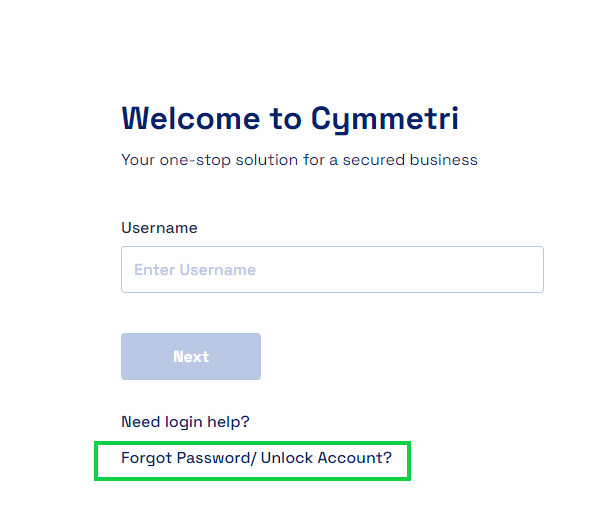The image size is (615, 524).
Task: Click "Forgot Password" in the help link
Action: 186,458
